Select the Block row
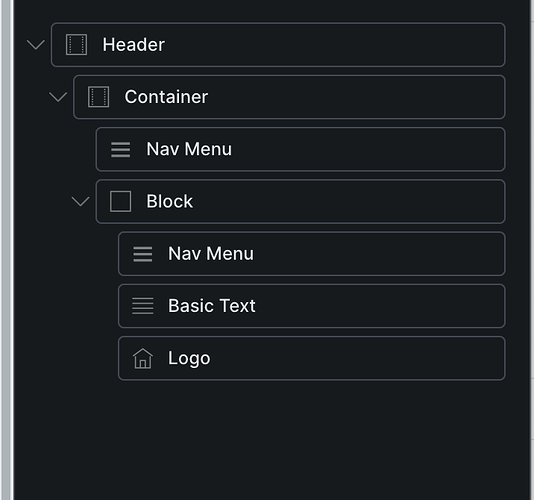 pyautogui.click(x=300, y=202)
